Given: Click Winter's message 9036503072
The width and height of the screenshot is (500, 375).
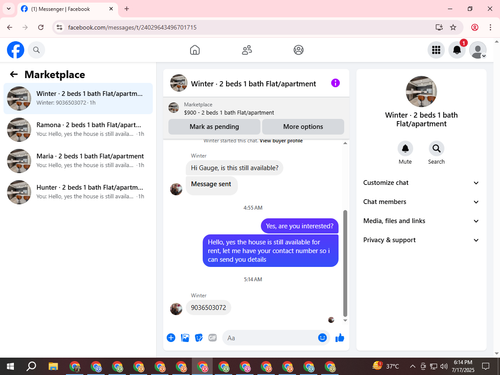Looking at the screenshot, I should point(208,307).
